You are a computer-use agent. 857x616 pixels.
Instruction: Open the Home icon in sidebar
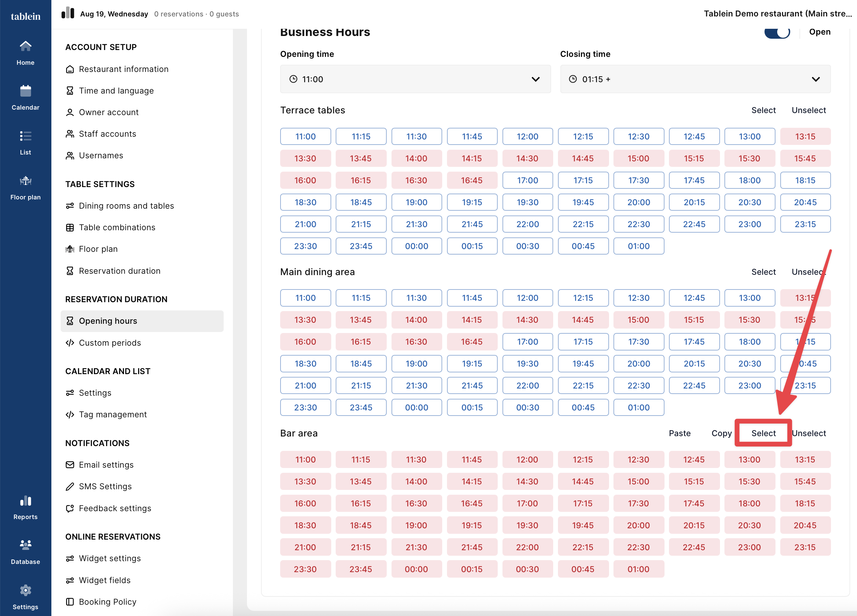pos(25,47)
